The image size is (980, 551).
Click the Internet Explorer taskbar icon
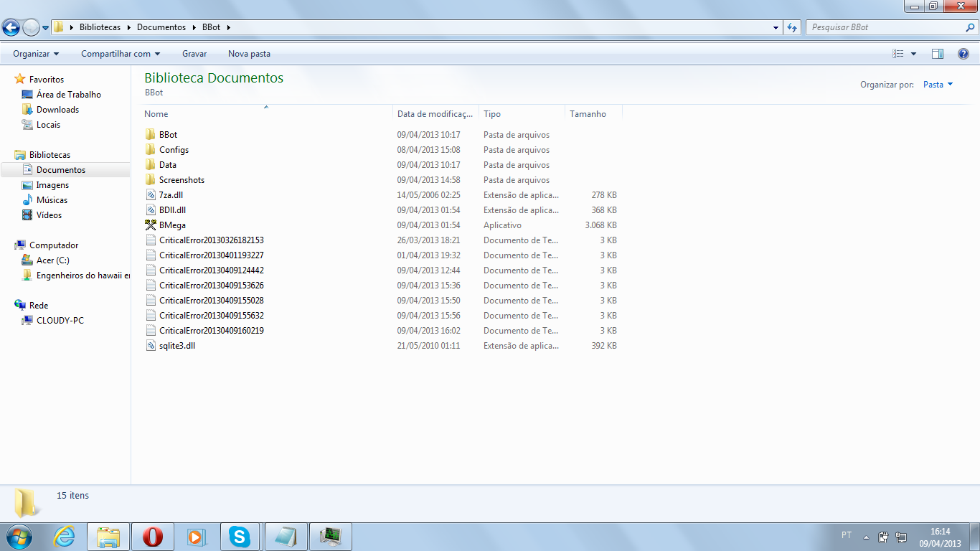[65, 537]
